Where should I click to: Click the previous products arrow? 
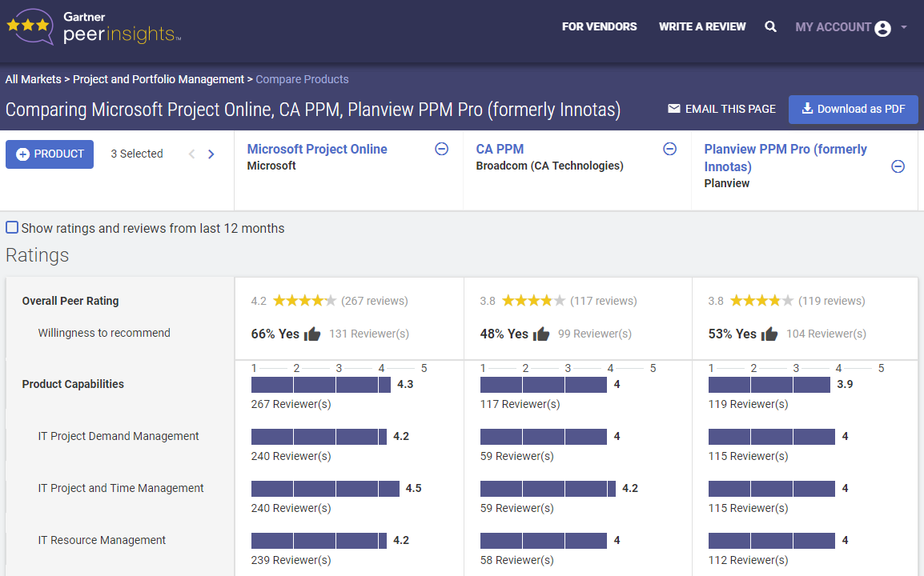(191, 154)
